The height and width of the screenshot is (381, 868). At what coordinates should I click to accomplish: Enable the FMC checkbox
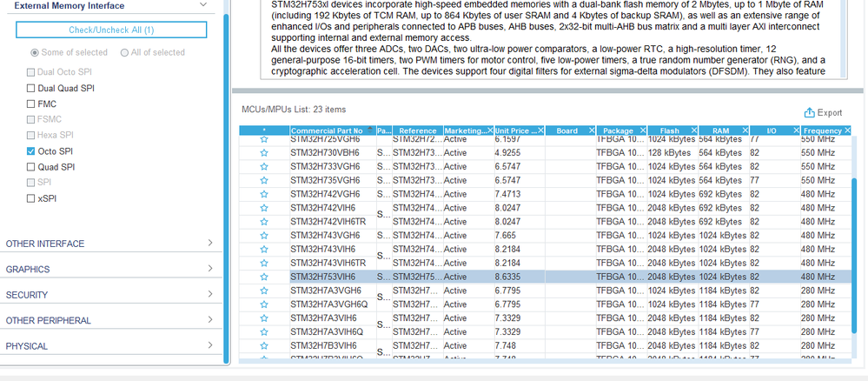(x=31, y=104)
